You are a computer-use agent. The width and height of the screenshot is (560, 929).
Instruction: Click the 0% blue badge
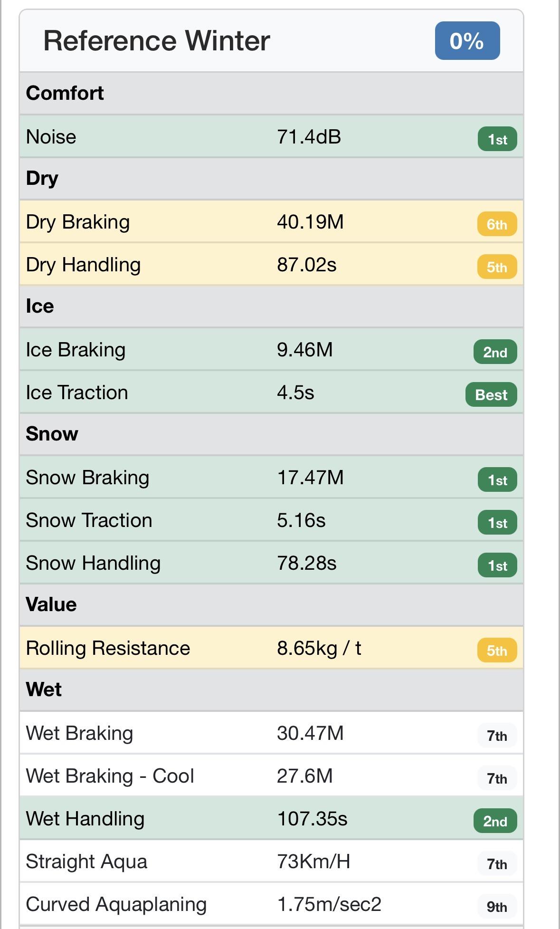coord(467,41)
